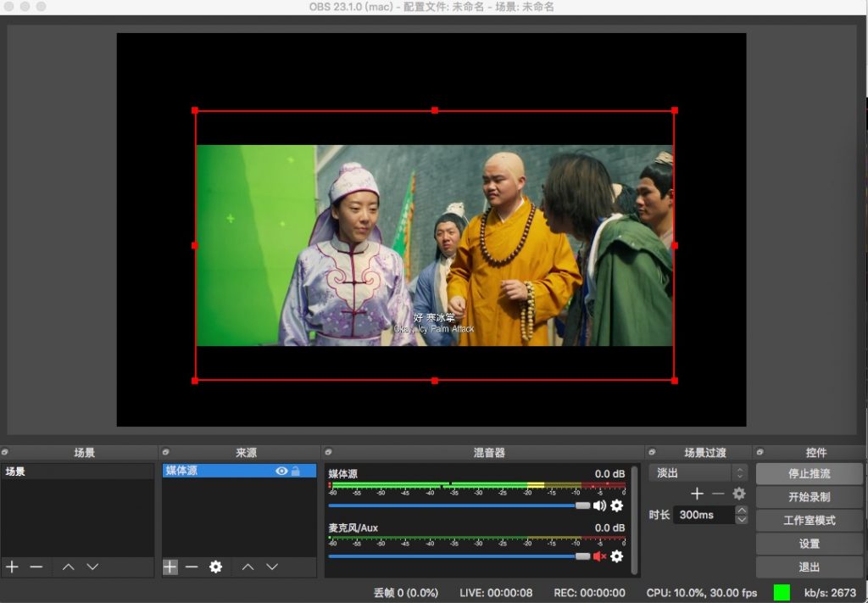Mute the 媒体源 speaker icon
Screen dimensions: 868x603
(x=599, y=505)
